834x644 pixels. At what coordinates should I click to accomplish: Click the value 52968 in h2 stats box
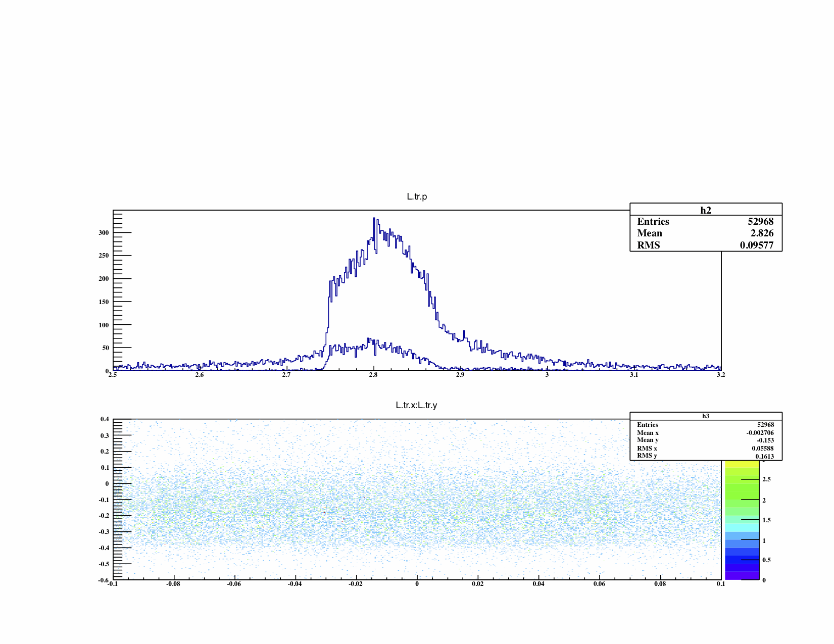pyautogui.click(x=761, y=222)
